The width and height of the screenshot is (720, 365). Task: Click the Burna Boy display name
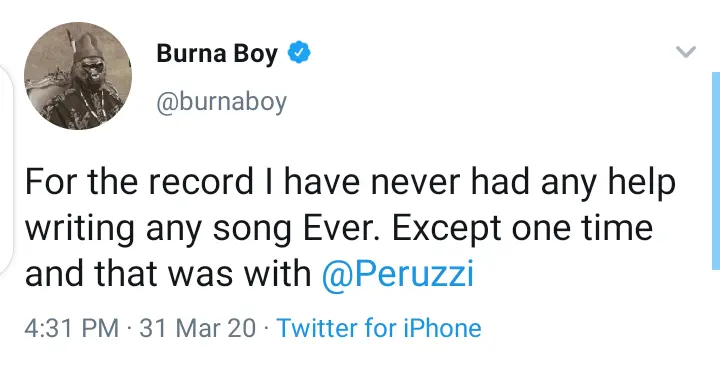(x=217, y=53)
